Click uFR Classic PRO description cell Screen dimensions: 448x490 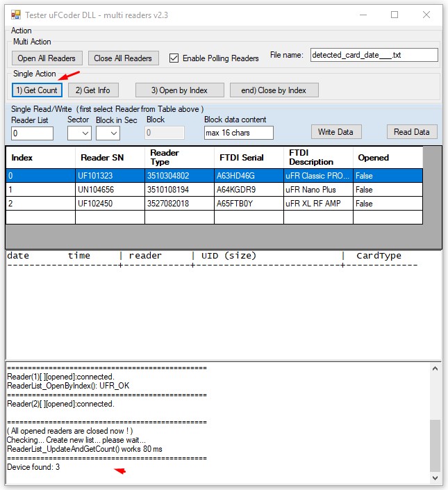(318, 176)
